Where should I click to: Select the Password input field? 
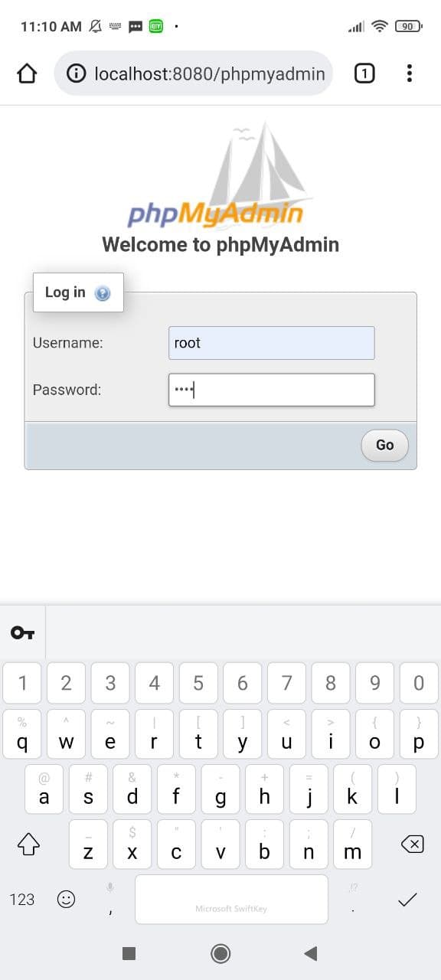coord(271,390)
